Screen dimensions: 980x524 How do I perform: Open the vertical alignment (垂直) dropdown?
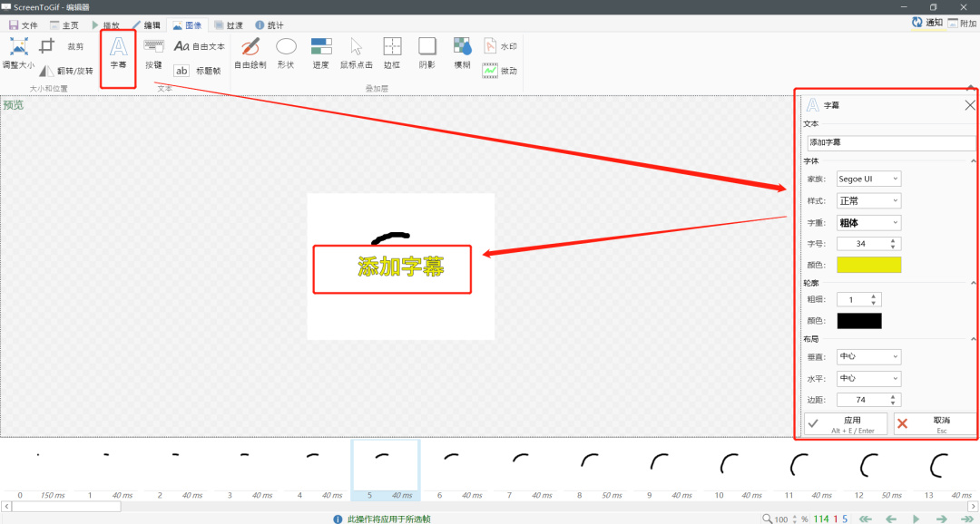[868, 356]
